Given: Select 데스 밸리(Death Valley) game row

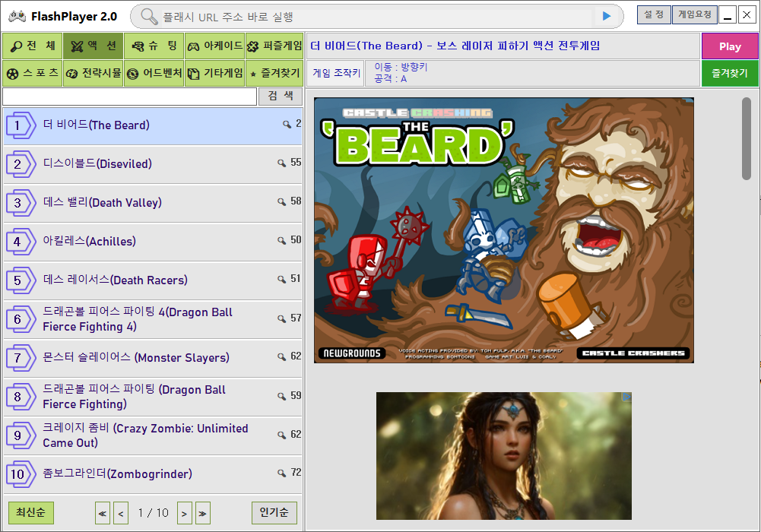Looking at the screenshot, I should click(152, 204).
